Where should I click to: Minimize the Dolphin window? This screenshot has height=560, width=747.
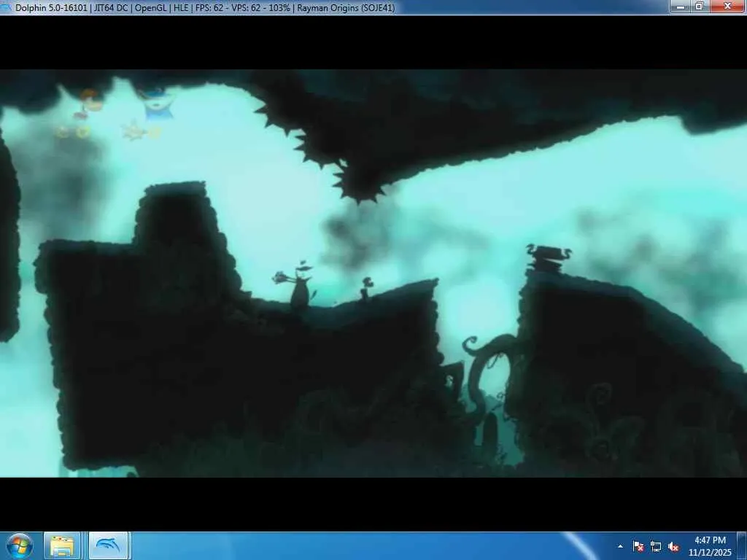pos(681,6)
